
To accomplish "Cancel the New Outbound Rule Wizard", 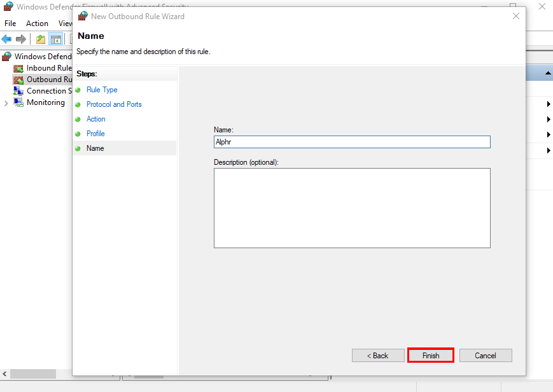I will pos(486,355).
